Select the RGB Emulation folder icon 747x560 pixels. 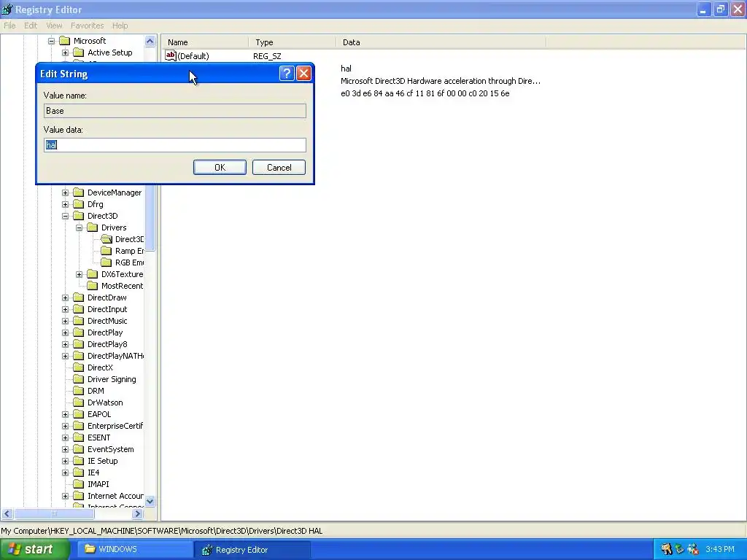(107, 262)
